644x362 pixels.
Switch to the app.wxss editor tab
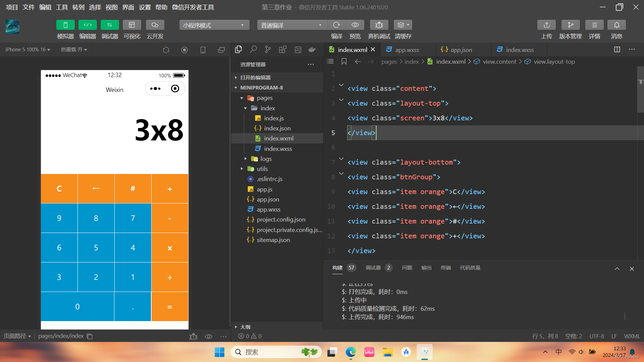(407, 50)
